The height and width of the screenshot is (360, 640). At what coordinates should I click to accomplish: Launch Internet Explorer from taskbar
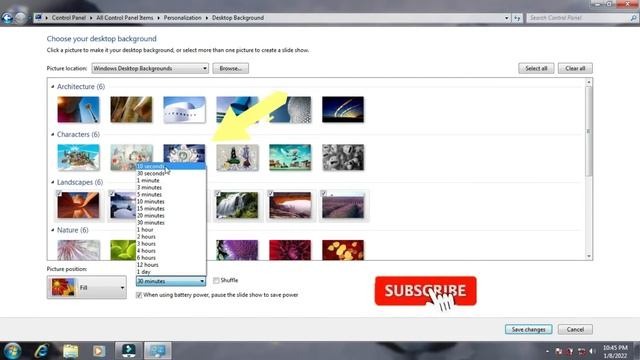coord(41,351)
